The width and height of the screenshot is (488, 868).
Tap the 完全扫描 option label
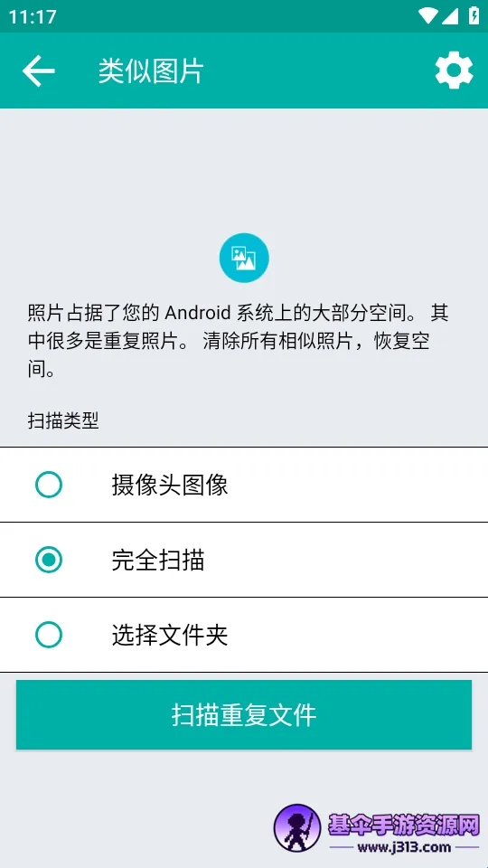tap(158, 560)
